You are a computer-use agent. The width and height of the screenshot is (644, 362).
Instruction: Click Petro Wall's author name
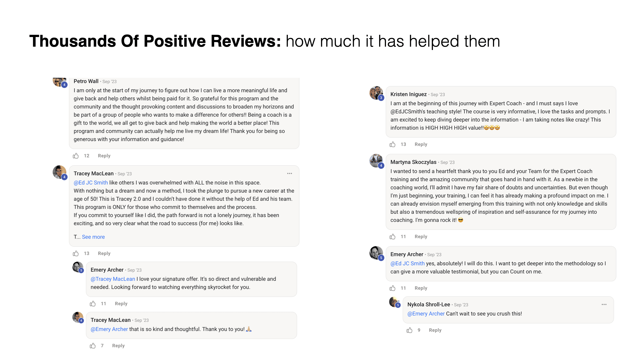click(86, 81)
